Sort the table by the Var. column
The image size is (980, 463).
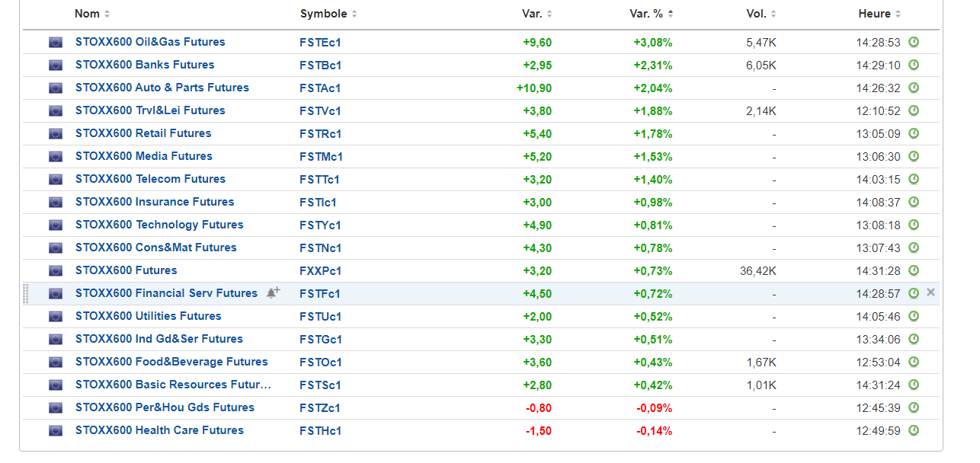tap(536, 14)
